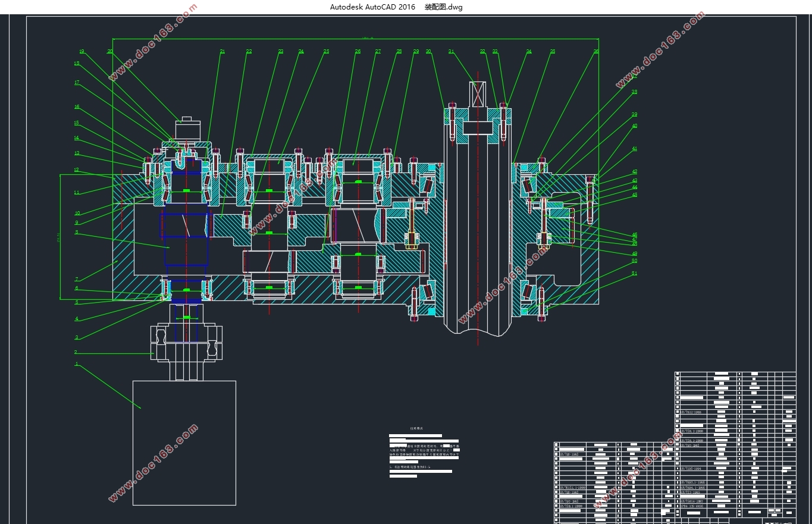Select part callout label 36

(596, 52)
